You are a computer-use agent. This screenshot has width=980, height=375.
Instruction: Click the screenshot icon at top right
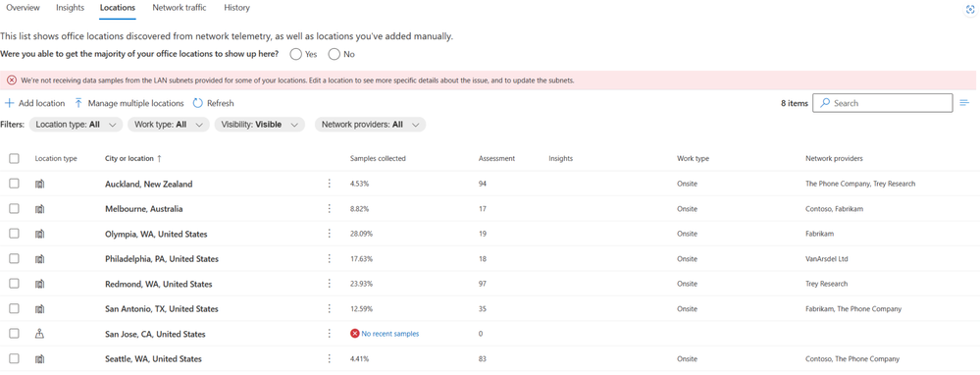coord(970,10)
